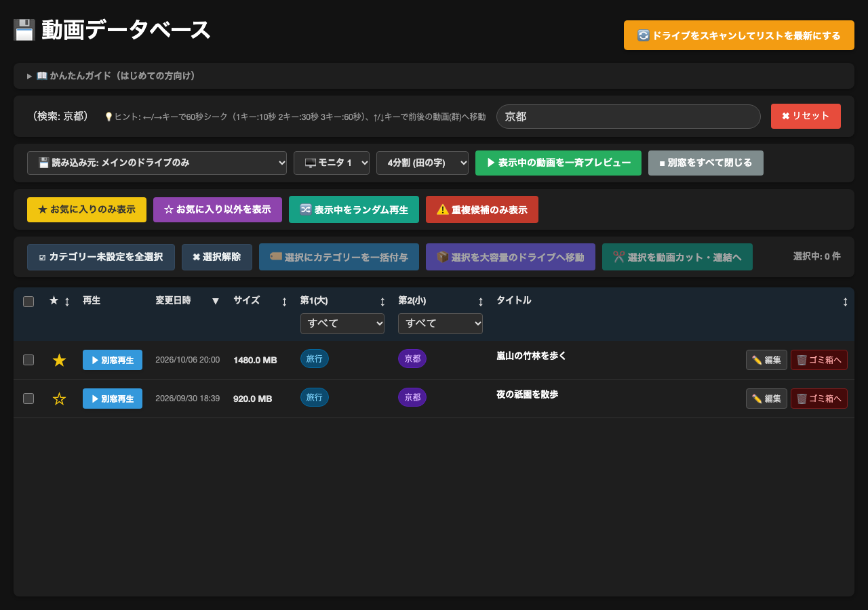Check the row checkbox for 嵐山の竹林を歩く

click(x=28, y=360)
